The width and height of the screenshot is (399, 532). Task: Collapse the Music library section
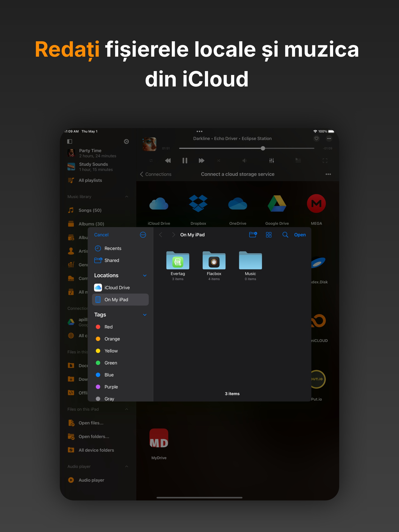[x=127, y=197]
